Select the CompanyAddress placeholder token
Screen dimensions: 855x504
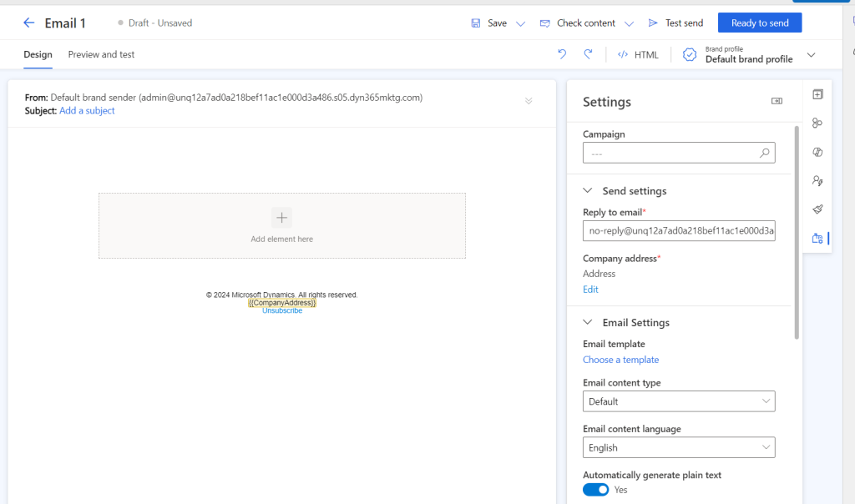[282, 303]
